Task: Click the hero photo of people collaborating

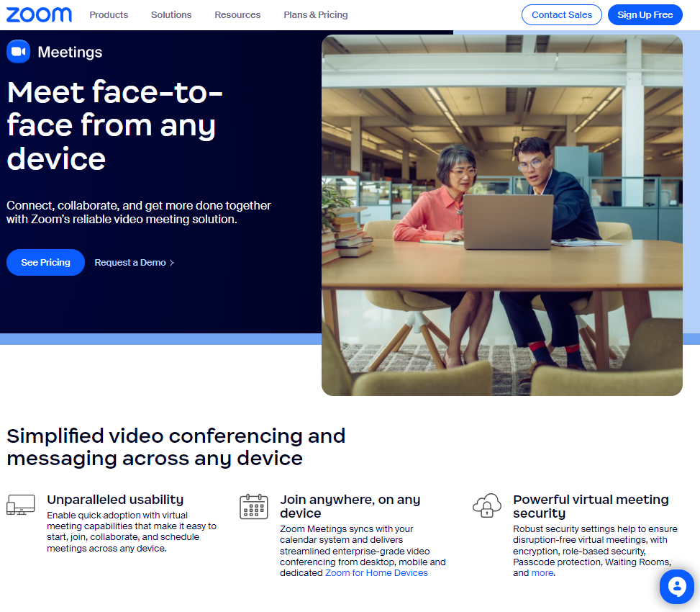Action: click(501, 215)
